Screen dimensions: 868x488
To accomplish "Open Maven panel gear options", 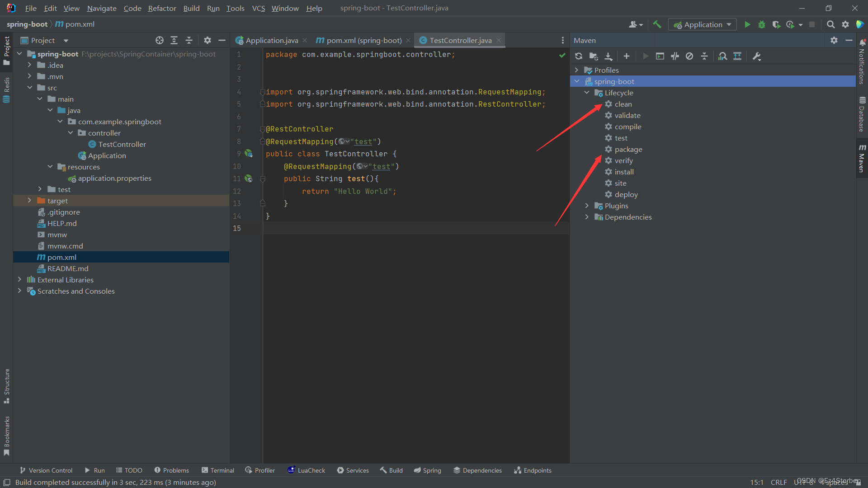I will (x=834, y=40).
